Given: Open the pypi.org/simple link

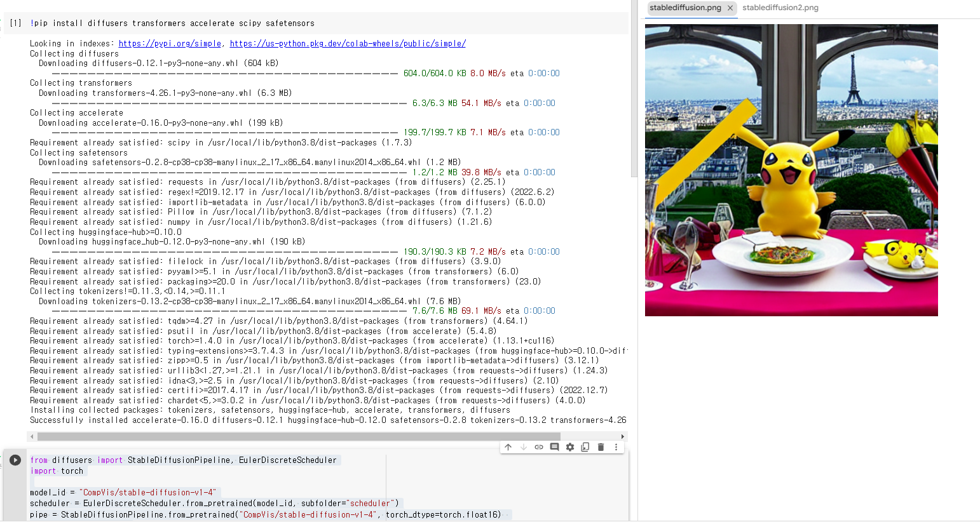Looking at the screenshot, I should click(x=170, y=43).
